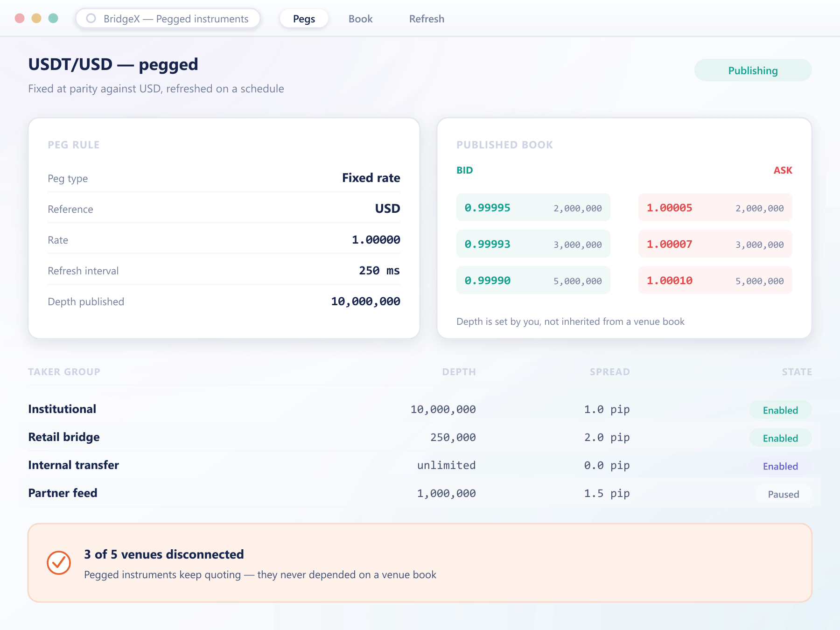Click the Depth published 10,000,000 value
Screen dimensions: 840x630
tap(365, 301)
